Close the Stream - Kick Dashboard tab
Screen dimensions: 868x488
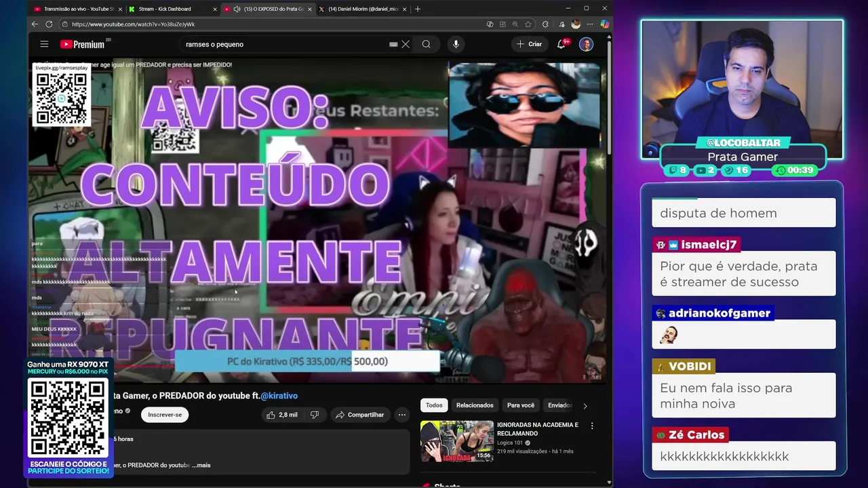coord(215,9)
